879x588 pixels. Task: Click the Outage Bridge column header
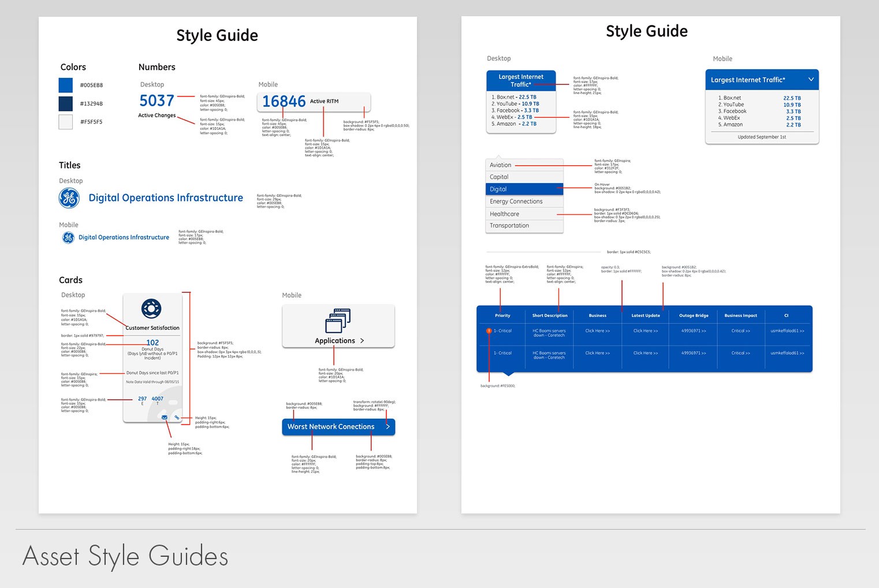click(694, 315)
